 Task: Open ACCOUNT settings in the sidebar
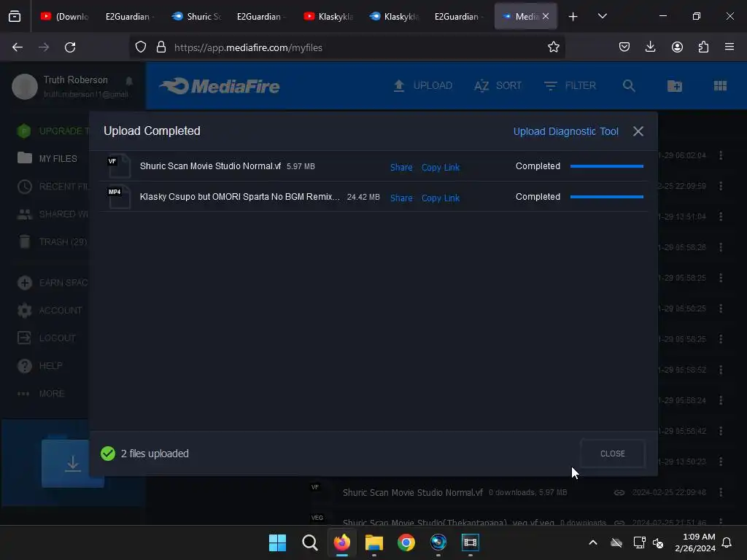50,311
